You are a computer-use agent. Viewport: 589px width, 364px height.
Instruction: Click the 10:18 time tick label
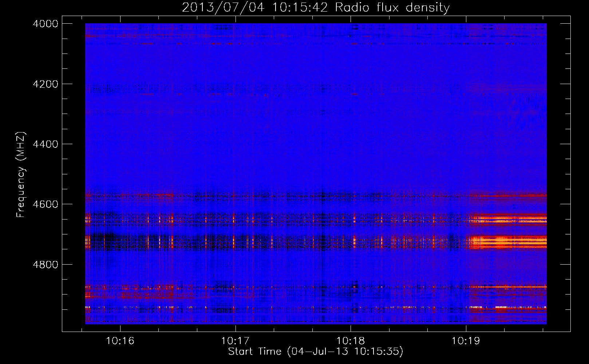351,341
